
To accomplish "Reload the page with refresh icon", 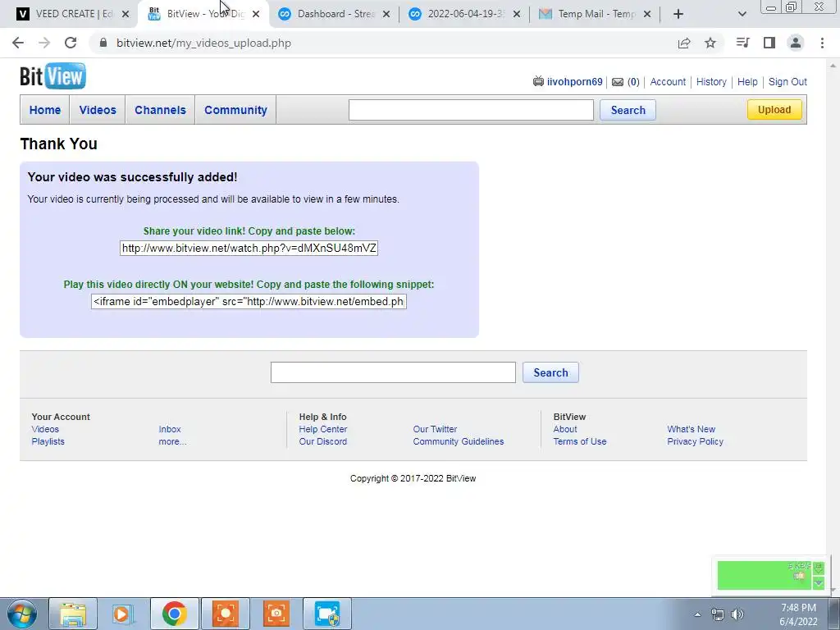I will coord(71,43).
